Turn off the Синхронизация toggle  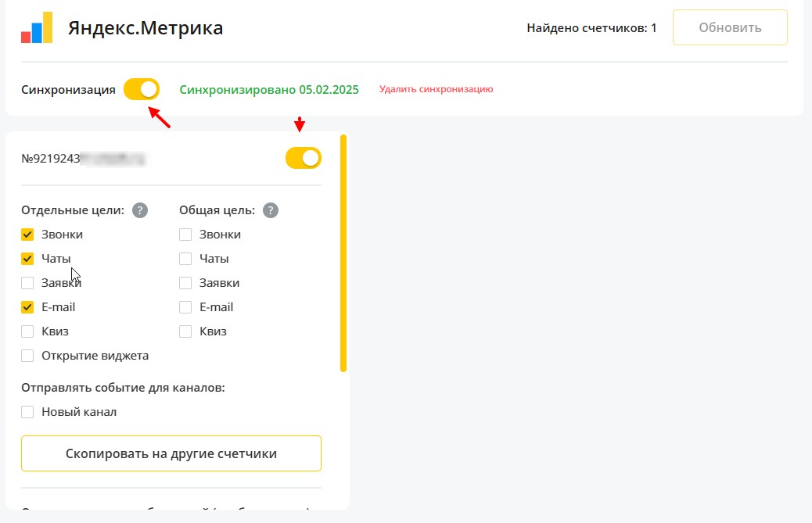tap(142, 89)
